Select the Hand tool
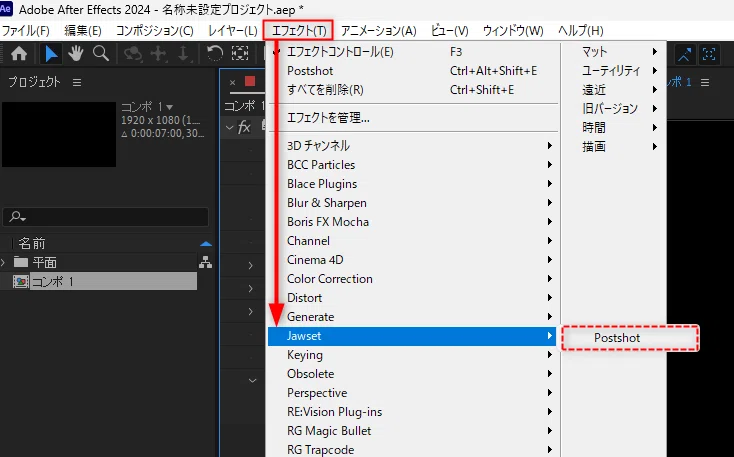 75,54
